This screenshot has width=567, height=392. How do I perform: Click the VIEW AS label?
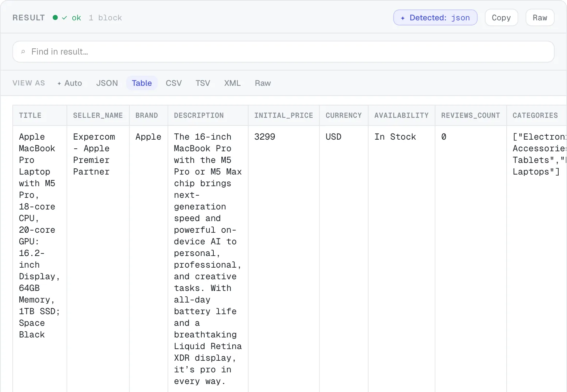[x=29, y=83]
